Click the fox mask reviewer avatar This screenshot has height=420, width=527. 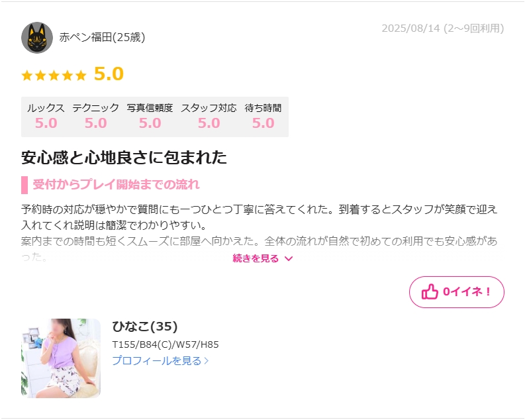click(37, 38)
